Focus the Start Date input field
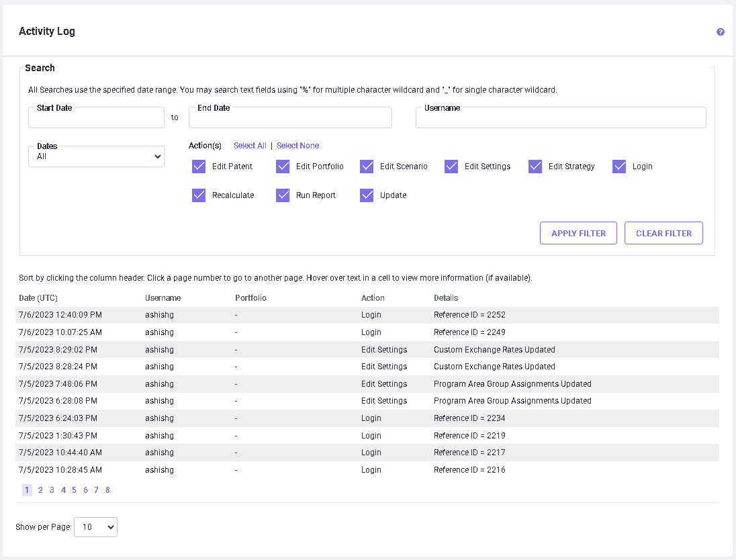The height and width of the screenshot is (560, 736). pyautogui.click(x=96, y=118)
